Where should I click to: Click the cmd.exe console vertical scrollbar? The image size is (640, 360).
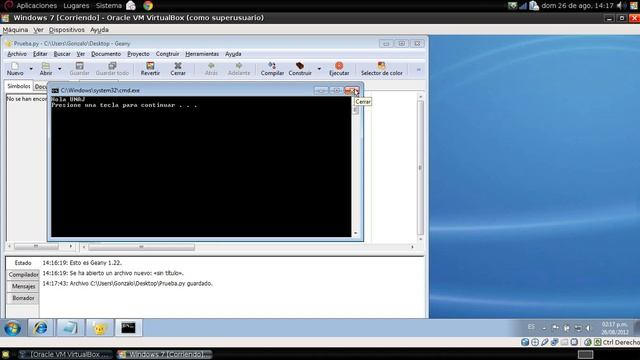(356, 167)
